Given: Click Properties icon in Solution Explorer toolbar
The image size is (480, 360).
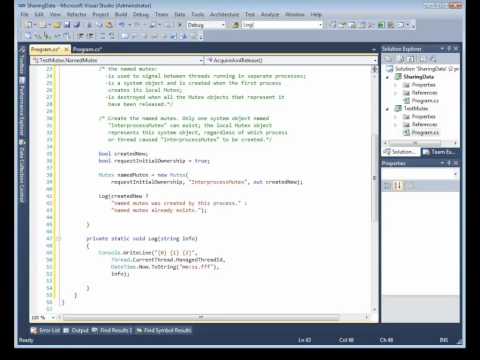Looking at the screenshot, I should 389,59.
